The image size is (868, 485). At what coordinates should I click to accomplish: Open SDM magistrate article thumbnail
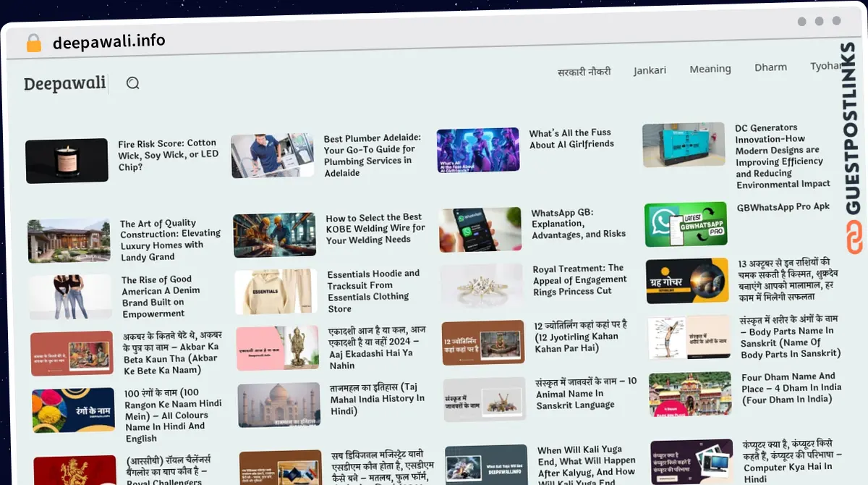(281, 468)
